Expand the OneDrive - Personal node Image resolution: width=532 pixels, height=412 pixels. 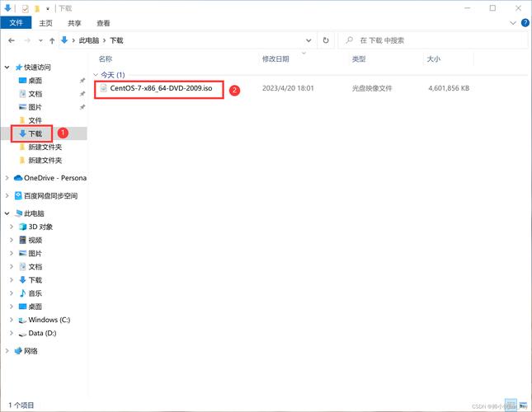(x=7, y=177)
